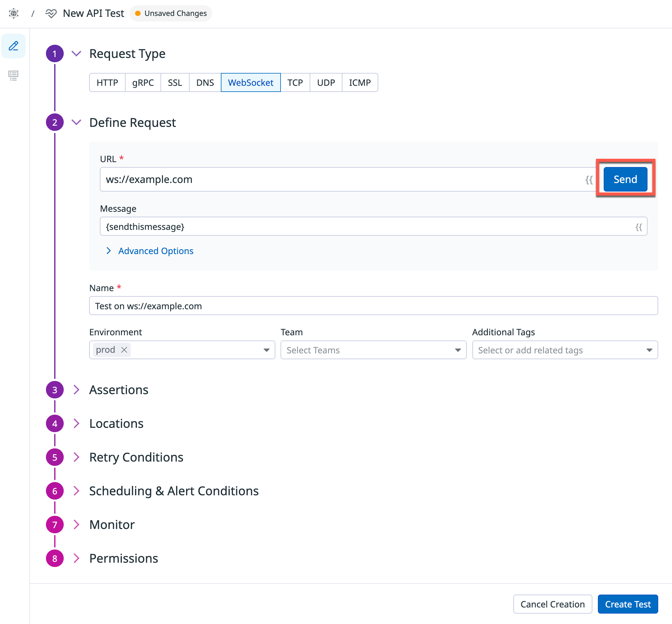Click into the Name input field
672x624 pixels.
(373, 306)
